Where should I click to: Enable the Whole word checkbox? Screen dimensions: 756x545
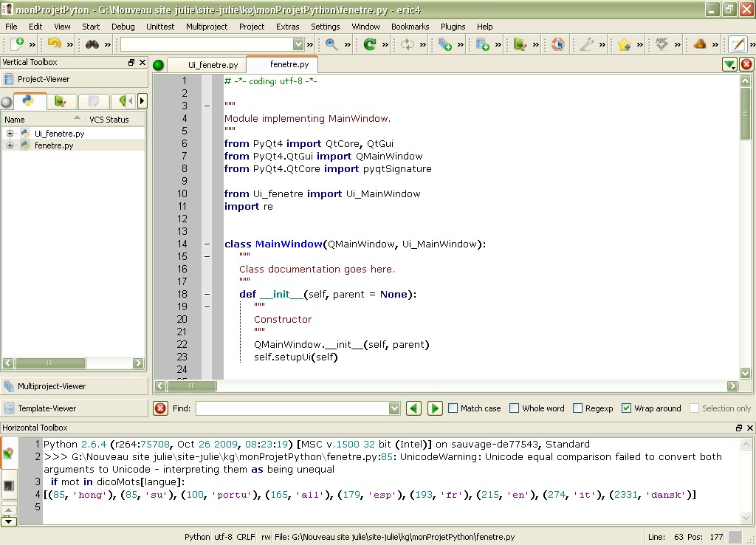(x=515, y=408)
